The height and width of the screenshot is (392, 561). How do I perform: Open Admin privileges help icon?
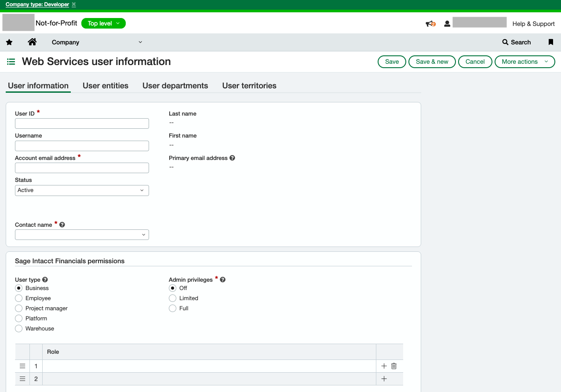(222, 279)
